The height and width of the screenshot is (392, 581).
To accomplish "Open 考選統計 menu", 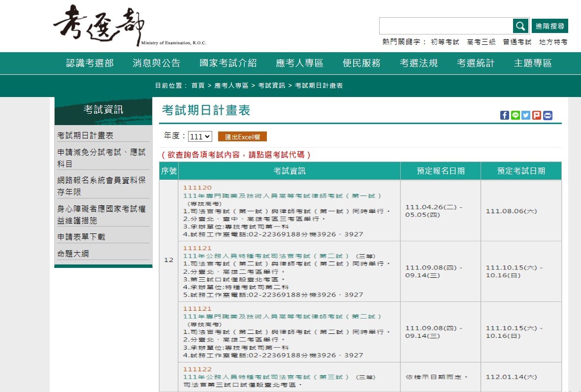I will point(476,64).
